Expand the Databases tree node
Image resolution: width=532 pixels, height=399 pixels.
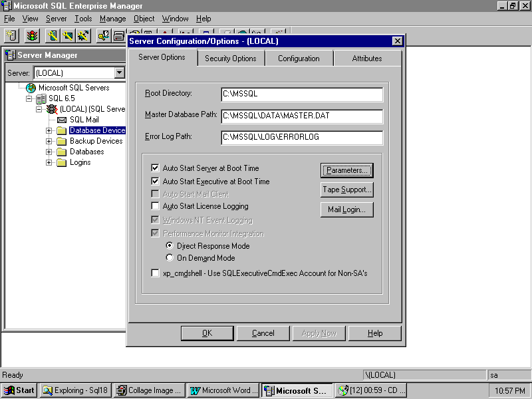(49, 152)
